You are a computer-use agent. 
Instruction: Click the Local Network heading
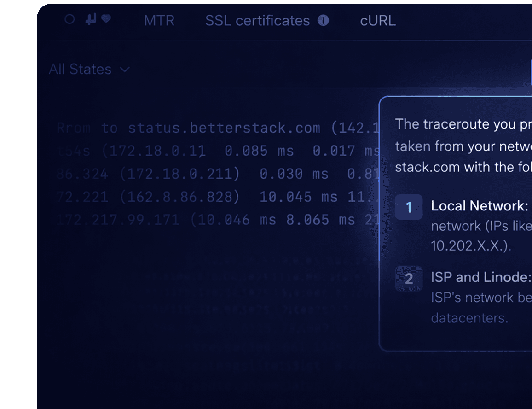click(479, 206)
